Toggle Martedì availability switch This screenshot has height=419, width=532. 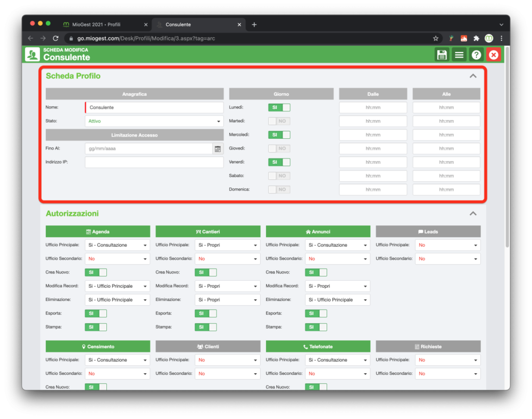[279, 121]
